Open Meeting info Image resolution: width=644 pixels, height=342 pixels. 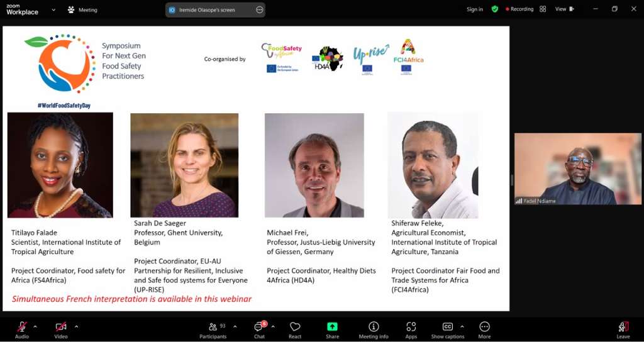[374, 329]
